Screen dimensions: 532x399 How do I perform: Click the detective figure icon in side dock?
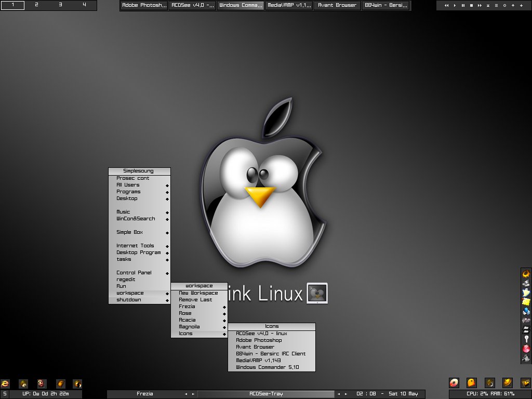pyautogui.click(x=526, y=357)
